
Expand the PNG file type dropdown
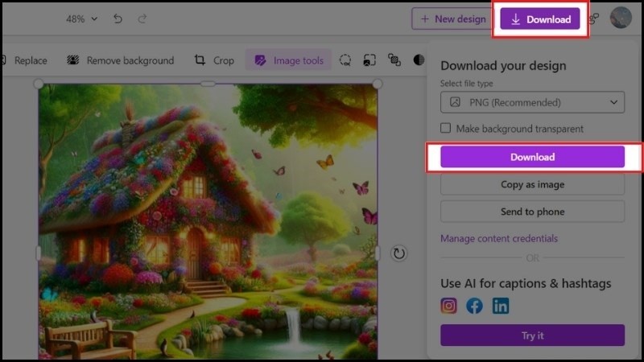click(x=532, y=102)
